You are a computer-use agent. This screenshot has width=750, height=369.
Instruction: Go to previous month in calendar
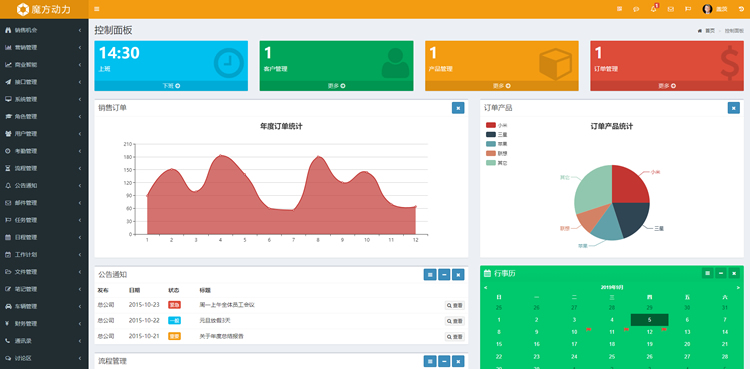point(486,288)
